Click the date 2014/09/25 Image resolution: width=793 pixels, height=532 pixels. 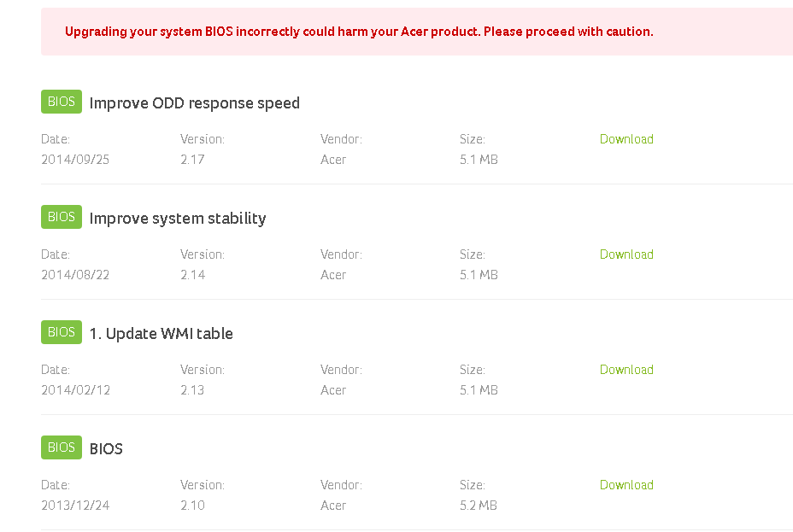(75, 160)
